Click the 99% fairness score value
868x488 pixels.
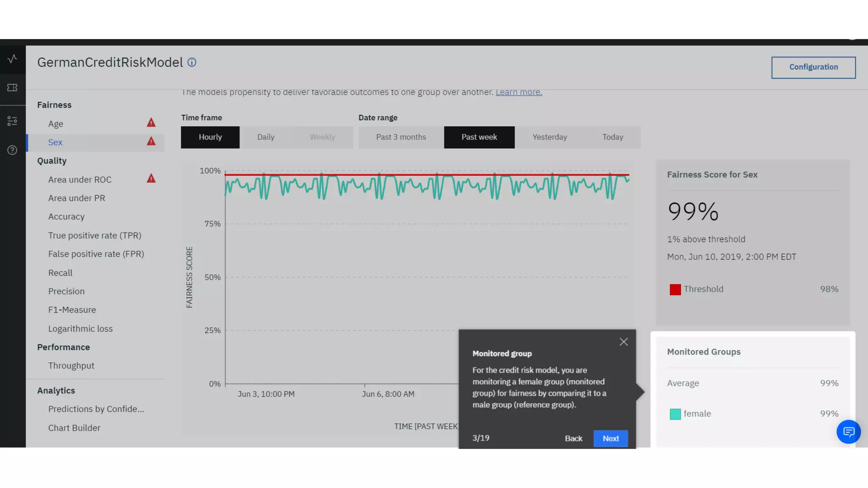tap(693, 211)
